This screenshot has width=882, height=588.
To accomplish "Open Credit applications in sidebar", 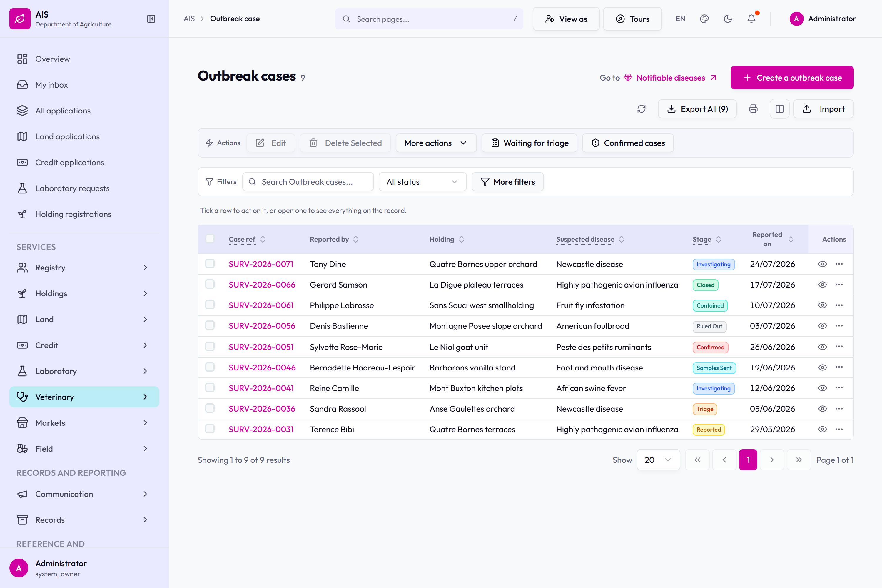I will point(84,162).
